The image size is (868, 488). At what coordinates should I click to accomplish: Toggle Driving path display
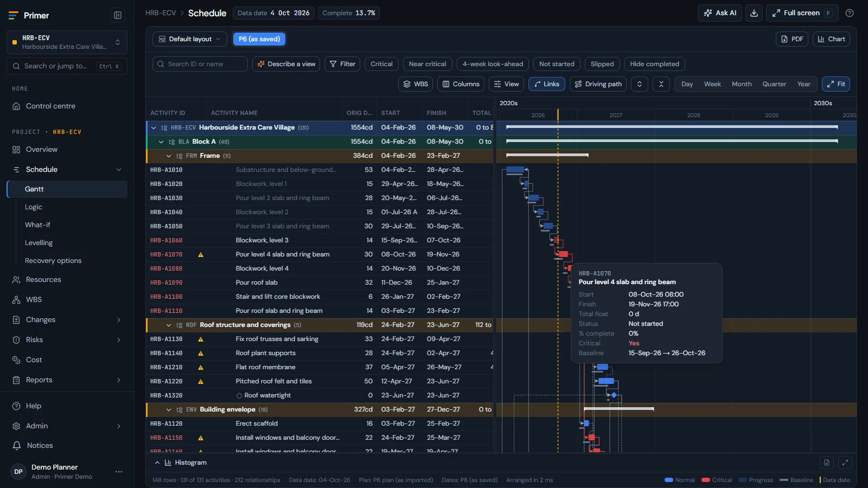[598, 84]
